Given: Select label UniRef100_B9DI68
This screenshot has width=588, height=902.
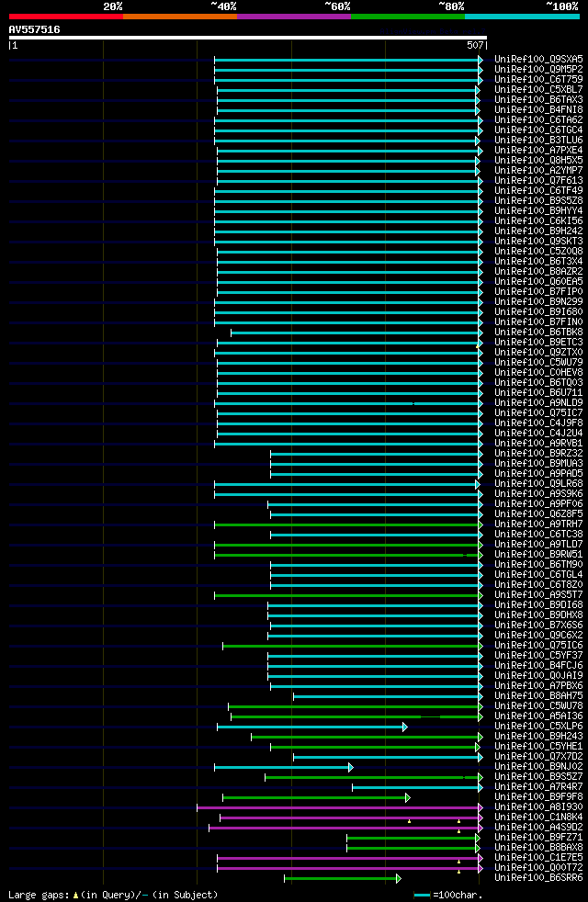Looking at the screenshot, I should pyautogui.click(x=538, y=605).
